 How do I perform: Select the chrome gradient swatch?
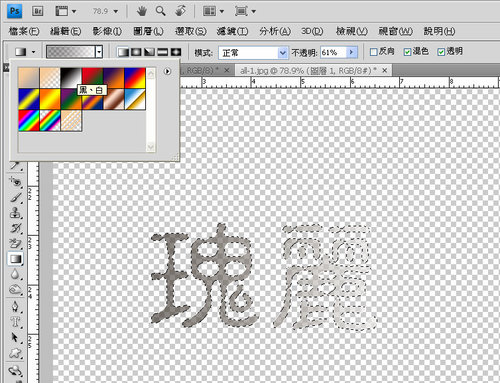[135, 99]
